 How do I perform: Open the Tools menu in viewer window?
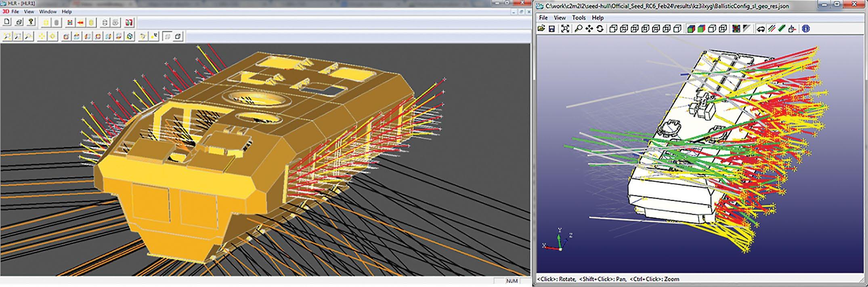coord(579,18)
